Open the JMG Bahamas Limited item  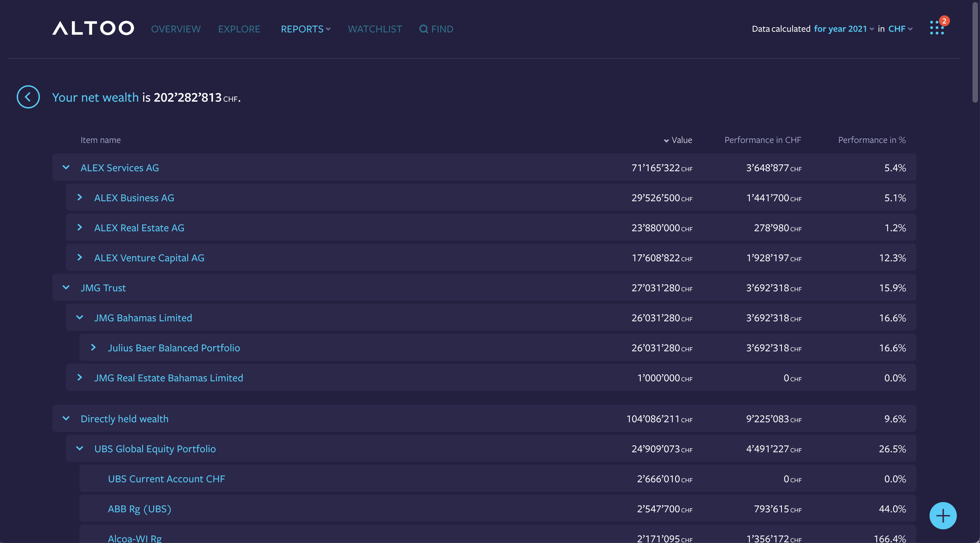tap(143, 318)
